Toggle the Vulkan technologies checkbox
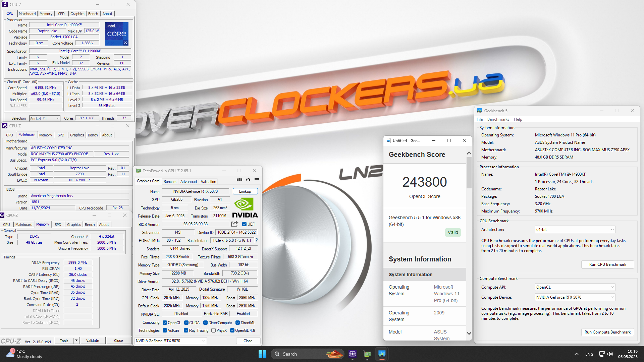644x362 pixels. (x=165, y=330)
